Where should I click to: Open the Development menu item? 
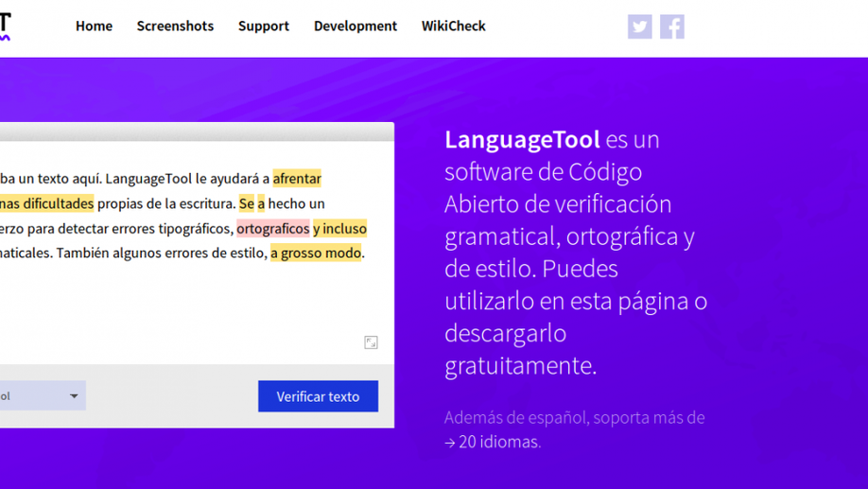[356, 26]
